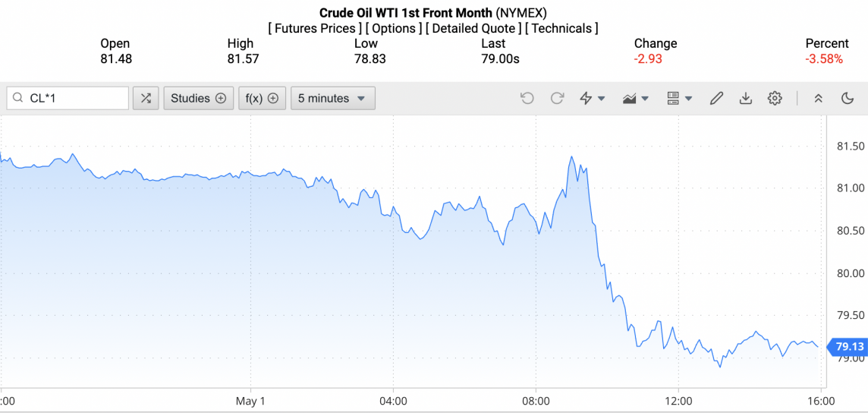Open the lightning events dropdown
This screenshot has width=868, height=413.
tap(592, 98)
